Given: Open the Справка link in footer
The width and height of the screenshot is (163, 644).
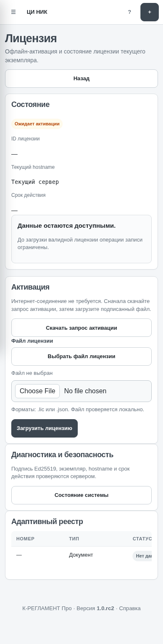Looking at the screenshot, I should point(130,608).
